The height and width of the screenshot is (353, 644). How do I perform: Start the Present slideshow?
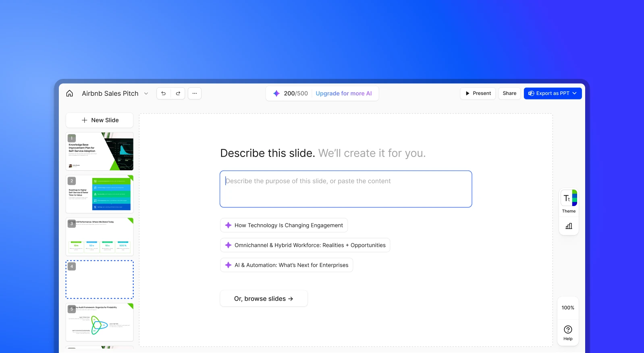[x=478, y=93]
